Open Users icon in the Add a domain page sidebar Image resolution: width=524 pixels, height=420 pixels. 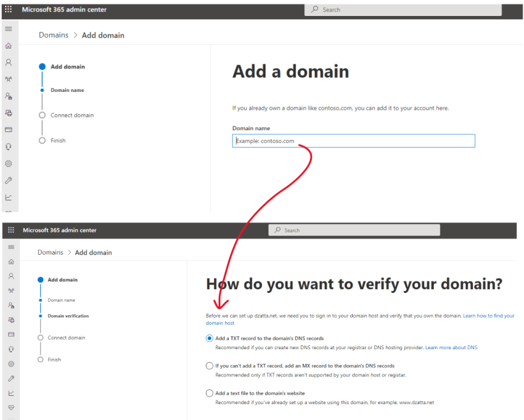click(8, 63)
